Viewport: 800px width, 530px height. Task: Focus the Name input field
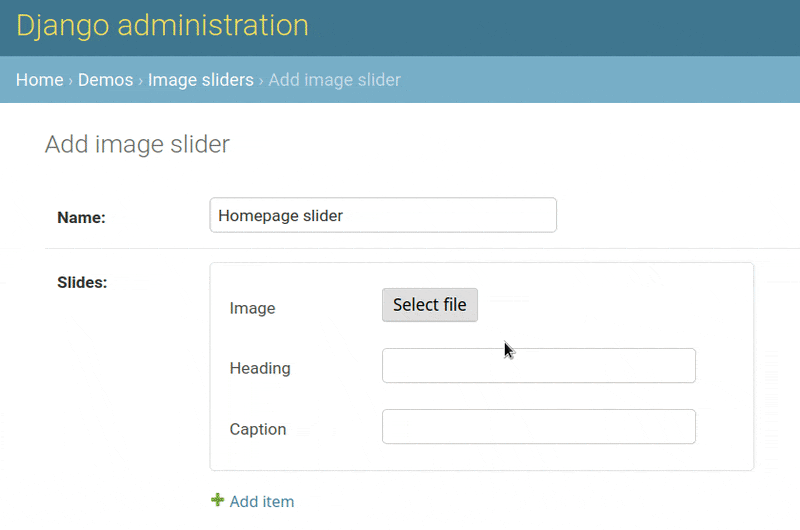point(383,215)
